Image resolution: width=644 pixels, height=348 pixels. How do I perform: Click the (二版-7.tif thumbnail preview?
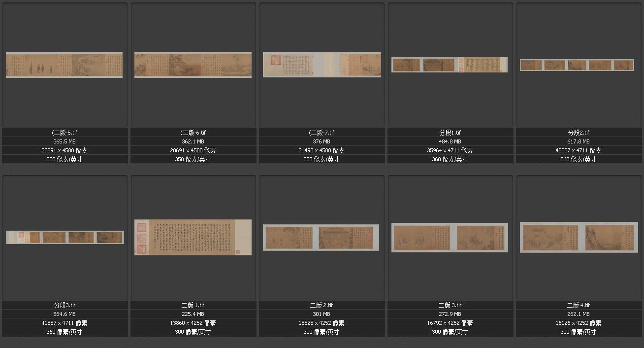click(322, 65)
